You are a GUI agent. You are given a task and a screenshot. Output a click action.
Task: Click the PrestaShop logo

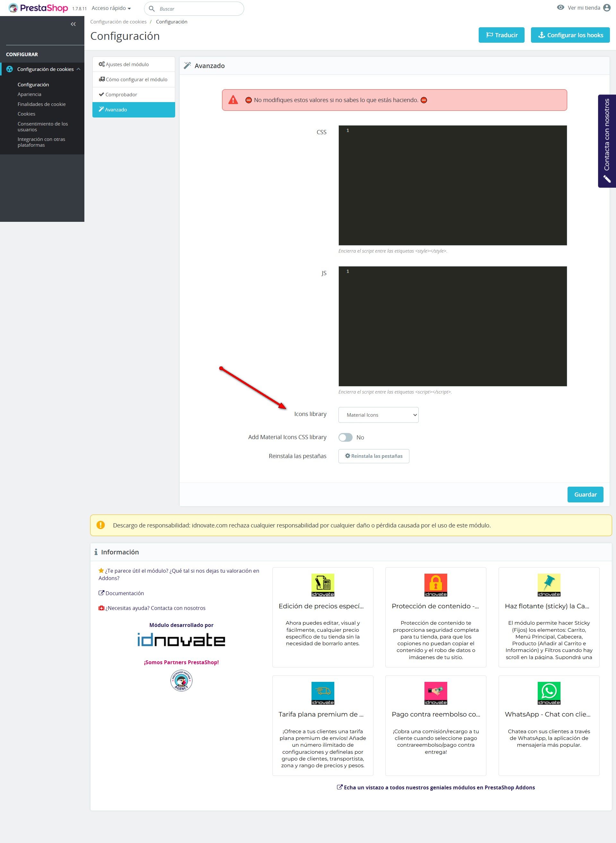(38, 8)
